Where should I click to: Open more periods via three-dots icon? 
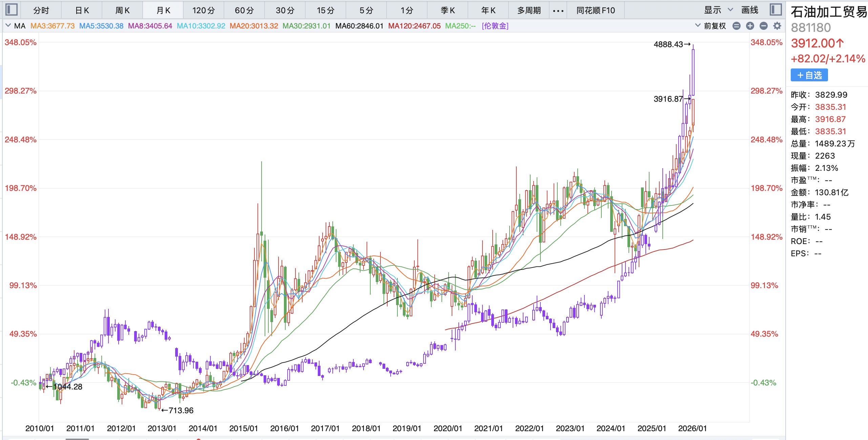point(558,11)
